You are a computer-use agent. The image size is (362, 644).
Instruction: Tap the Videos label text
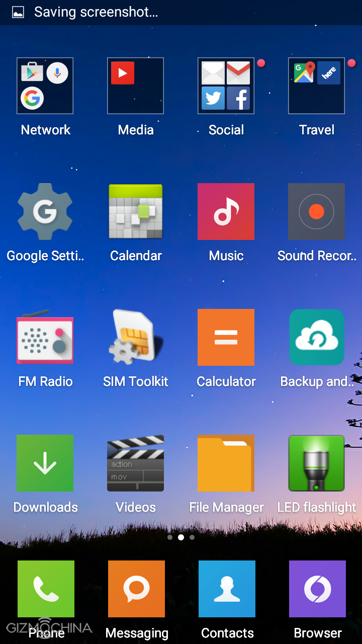click(136, 507)
